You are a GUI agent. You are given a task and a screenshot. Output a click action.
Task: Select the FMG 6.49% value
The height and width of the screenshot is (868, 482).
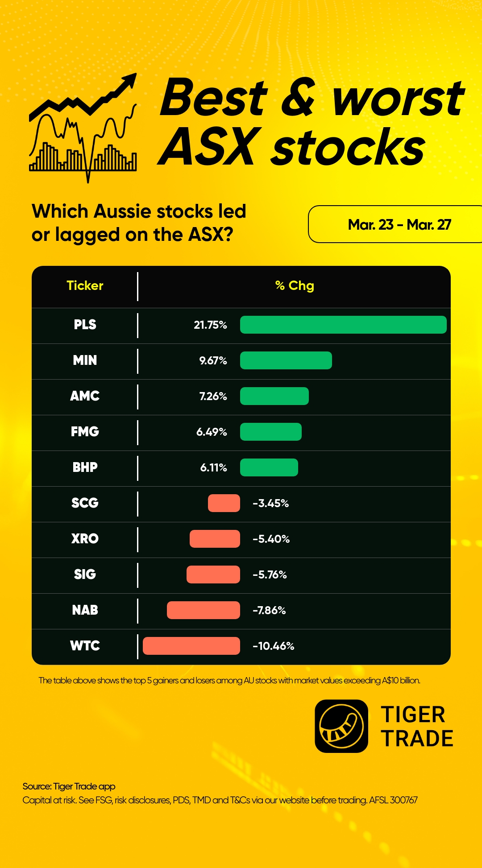pos(212,432)
